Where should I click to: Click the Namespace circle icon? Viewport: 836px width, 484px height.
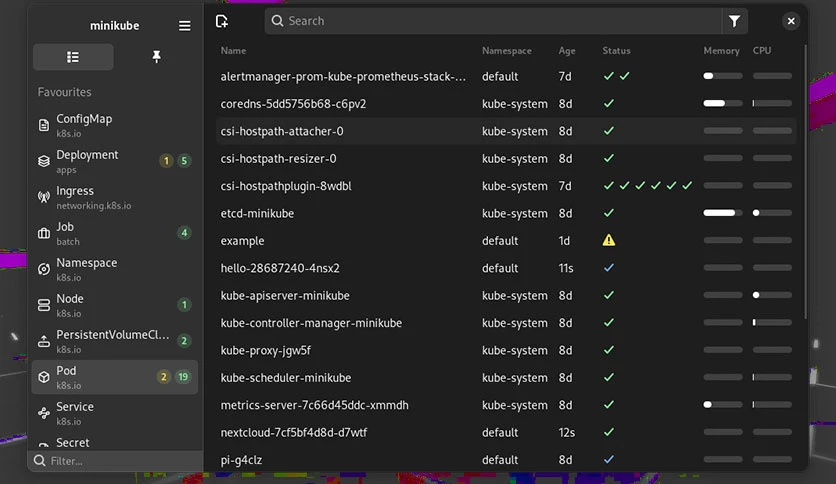pos(44,269)
